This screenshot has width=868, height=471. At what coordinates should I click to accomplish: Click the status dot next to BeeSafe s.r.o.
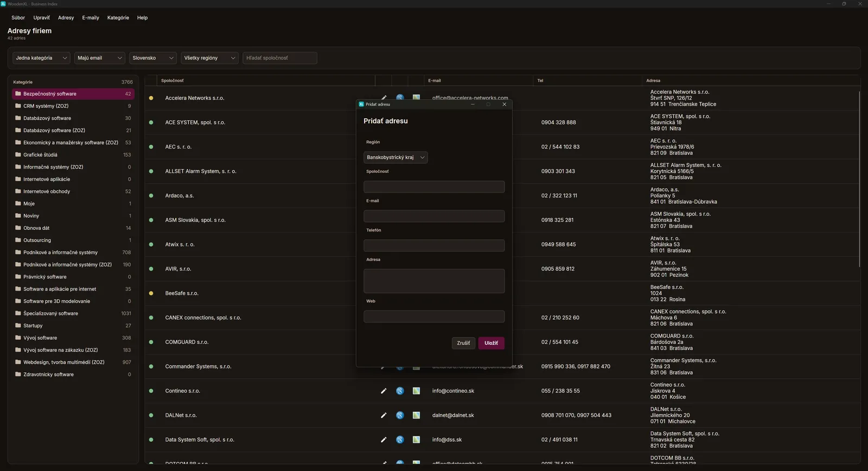151,293
